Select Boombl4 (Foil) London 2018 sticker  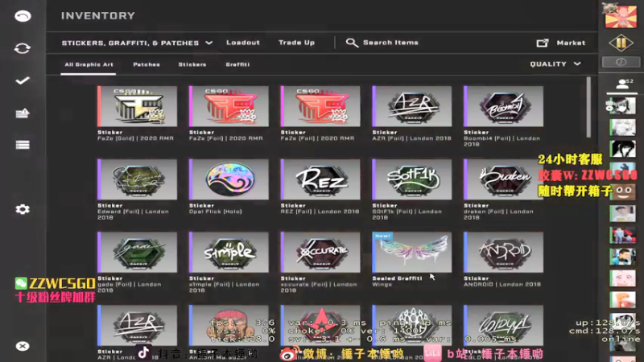pos(504,106)
